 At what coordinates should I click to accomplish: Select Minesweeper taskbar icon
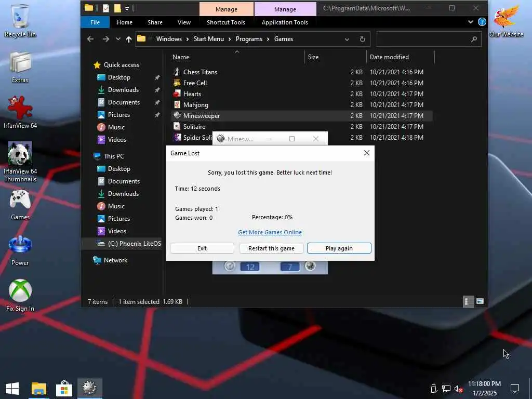pyautogui.click(x=89, y=389)
